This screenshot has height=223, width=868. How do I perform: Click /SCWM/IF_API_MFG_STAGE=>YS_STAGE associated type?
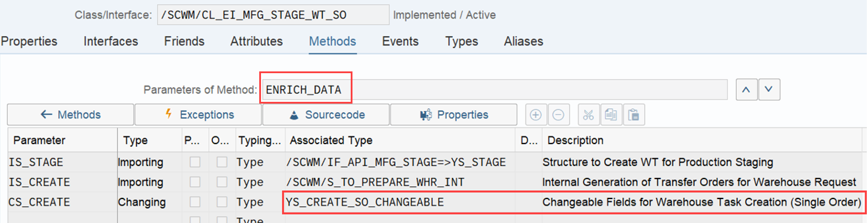coord(400,162)
